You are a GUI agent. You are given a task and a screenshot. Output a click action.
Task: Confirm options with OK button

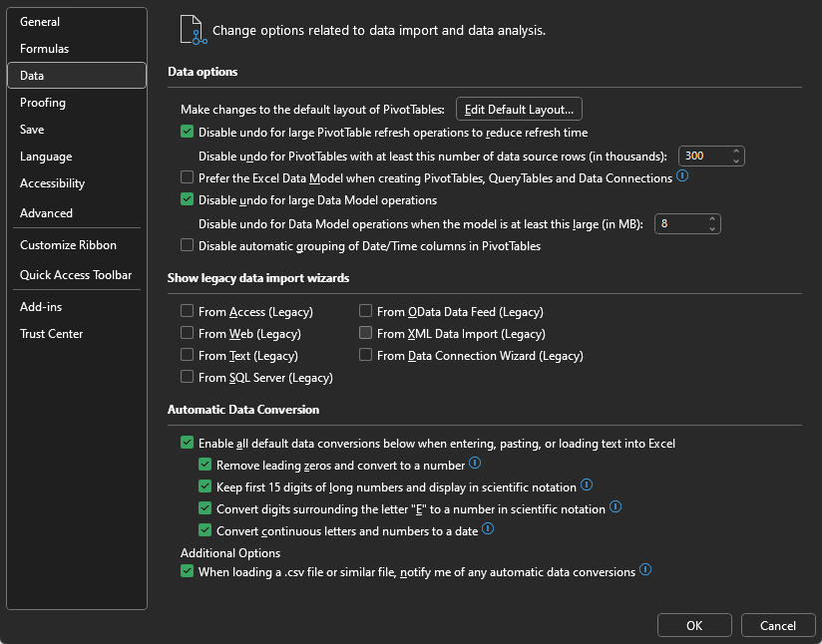click(694, 626)
